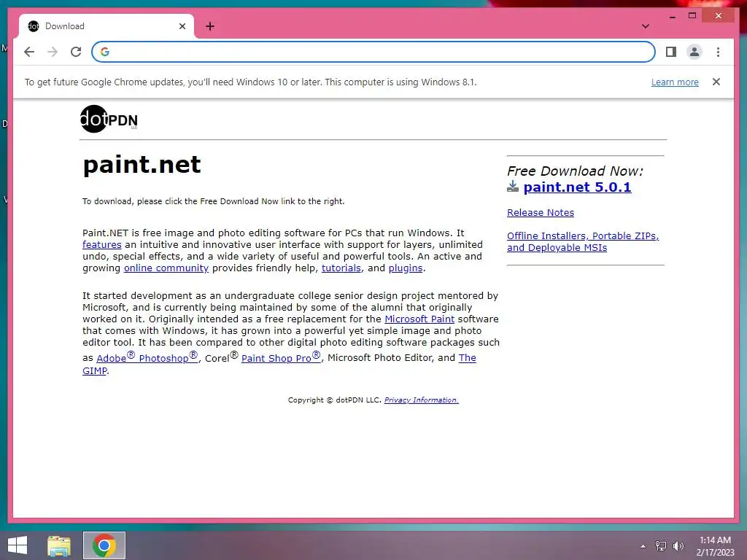Click the paint.net page heading
747x560 pixels.
click(x=142, y=165)
